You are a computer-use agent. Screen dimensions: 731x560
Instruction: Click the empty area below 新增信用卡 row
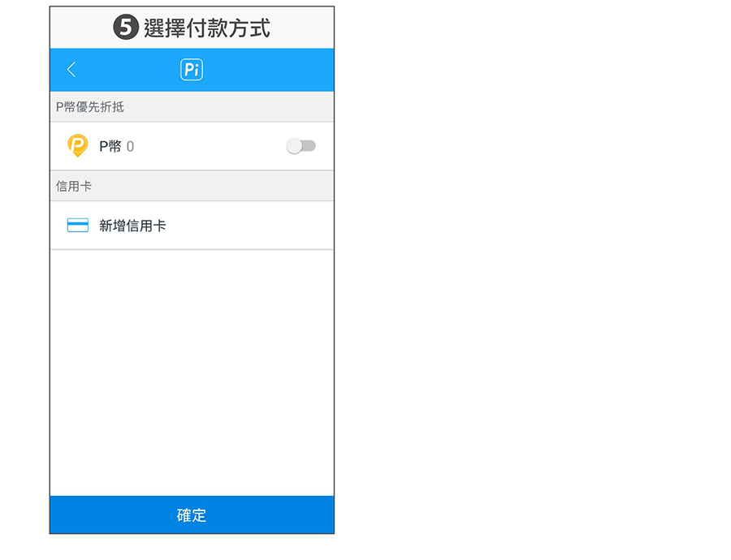point(192,365)
